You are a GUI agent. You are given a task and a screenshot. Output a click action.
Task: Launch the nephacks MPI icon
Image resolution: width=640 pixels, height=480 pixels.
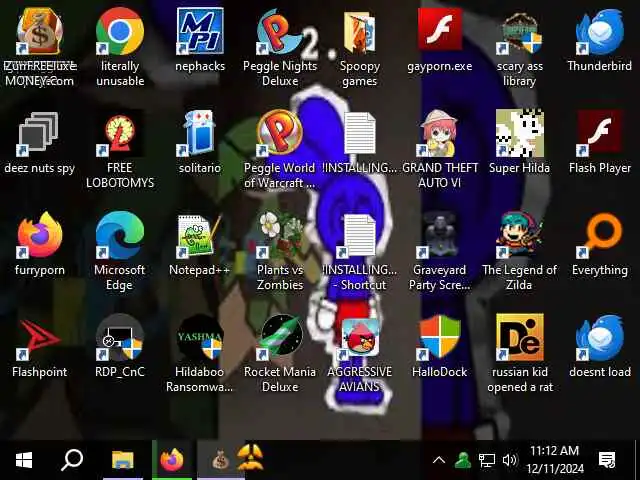[x=200, y=31]
